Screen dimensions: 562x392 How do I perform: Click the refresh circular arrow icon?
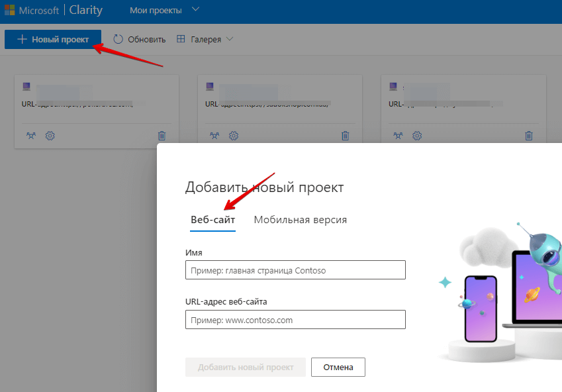tap(118, 39)
